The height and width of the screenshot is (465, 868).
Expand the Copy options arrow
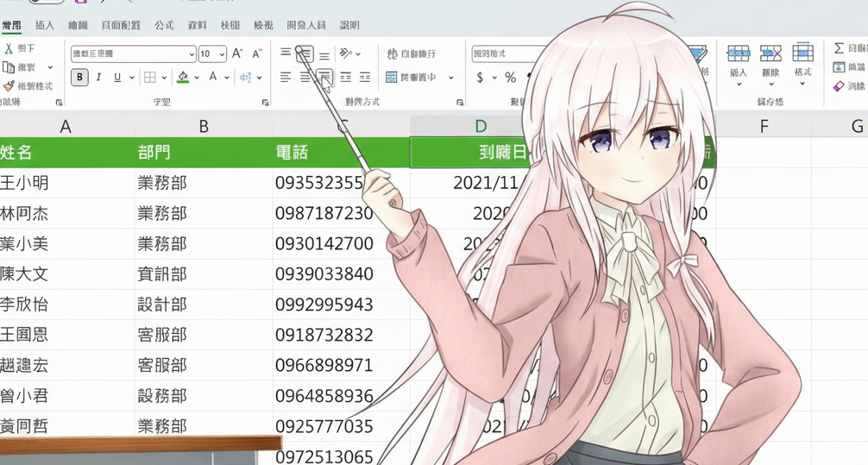[50, 67]
